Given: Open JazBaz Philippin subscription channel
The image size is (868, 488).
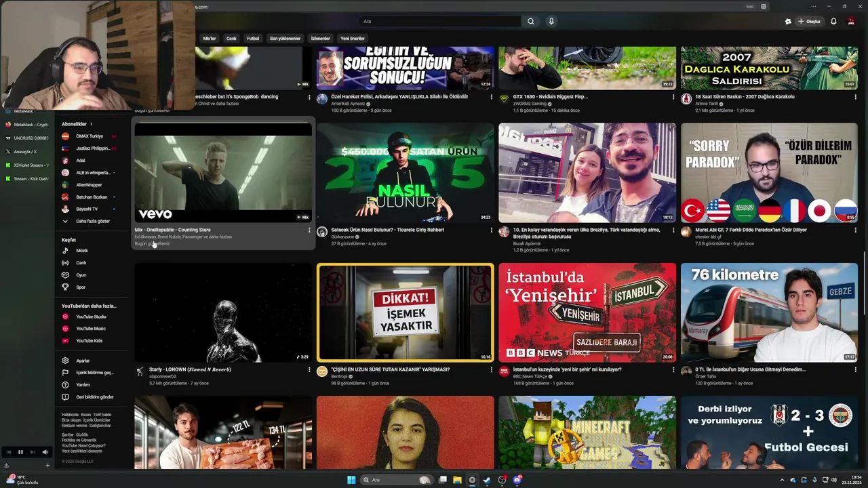Looking at the screenshot, I should click(x=88, y=148).
